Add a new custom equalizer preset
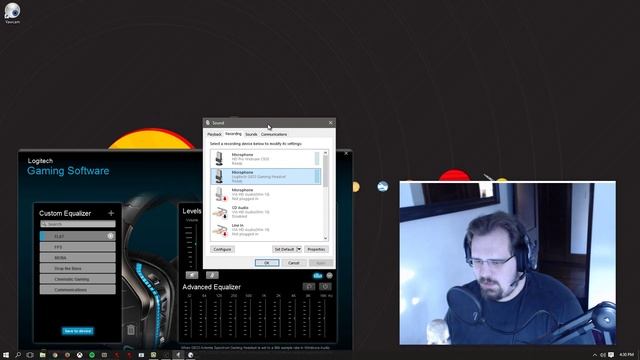 click(x=111, y=213)
